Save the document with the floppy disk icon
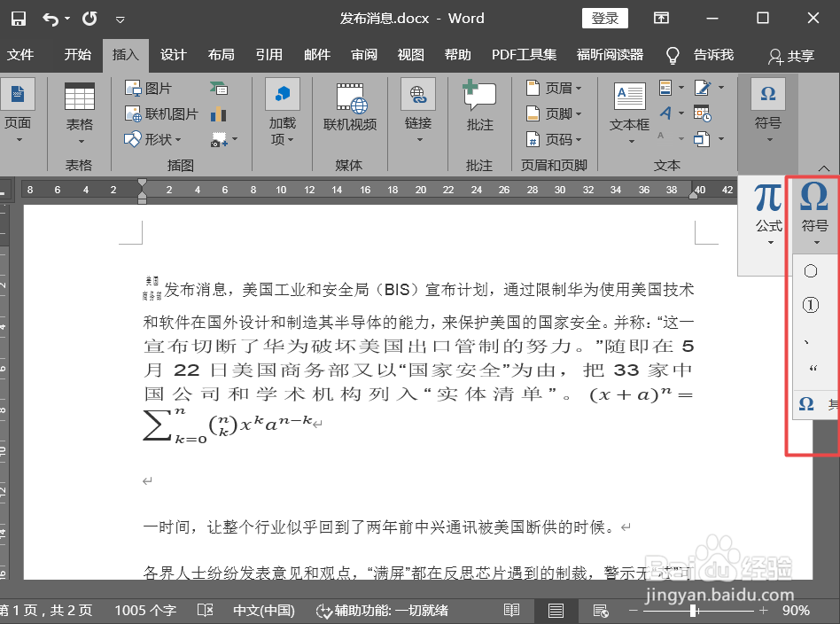The image size is (840, 624). (19, 19)
